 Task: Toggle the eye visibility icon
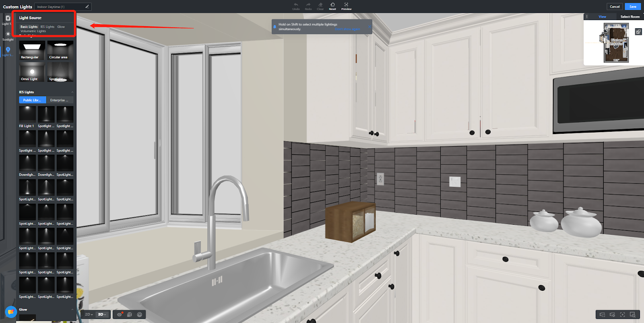tap(120, 315)
